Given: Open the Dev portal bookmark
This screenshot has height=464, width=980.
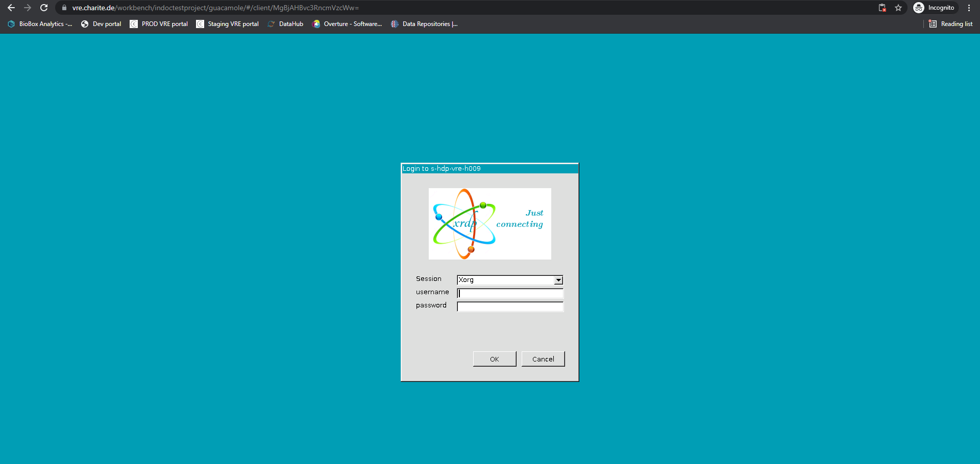Looking at the screenshot, I should tap(101, 24).
